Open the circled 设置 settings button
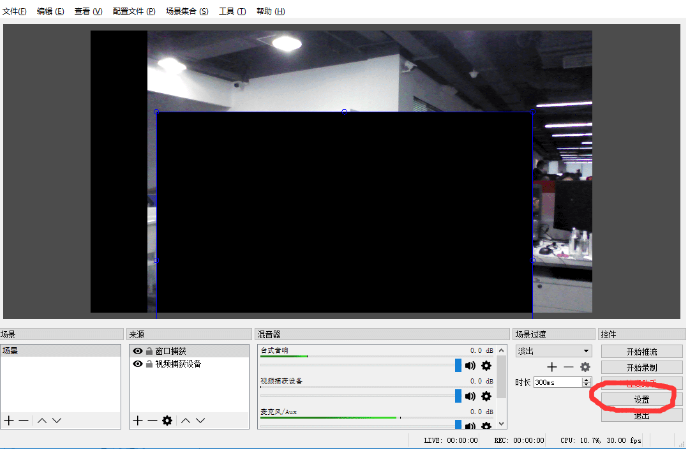 [641, 399]
